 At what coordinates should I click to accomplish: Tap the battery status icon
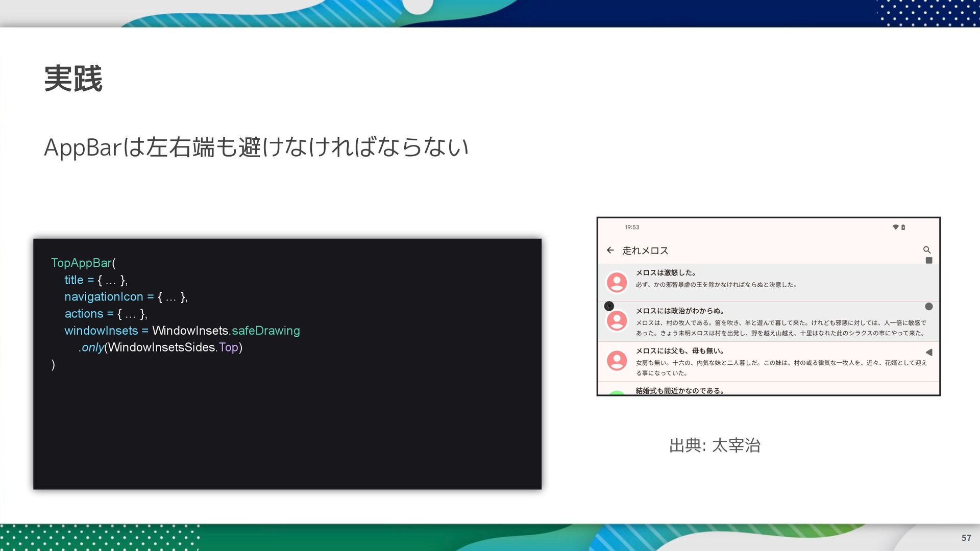click(903, 227)
